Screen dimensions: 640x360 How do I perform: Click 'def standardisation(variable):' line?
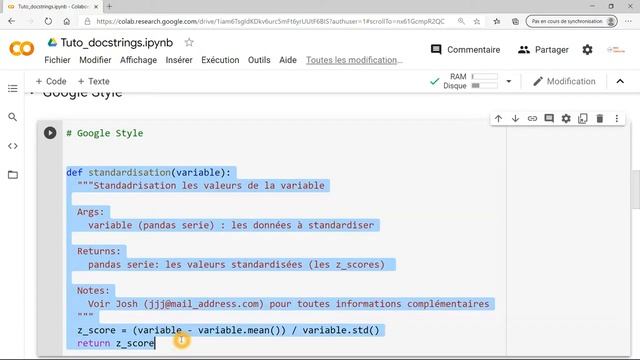148,172
